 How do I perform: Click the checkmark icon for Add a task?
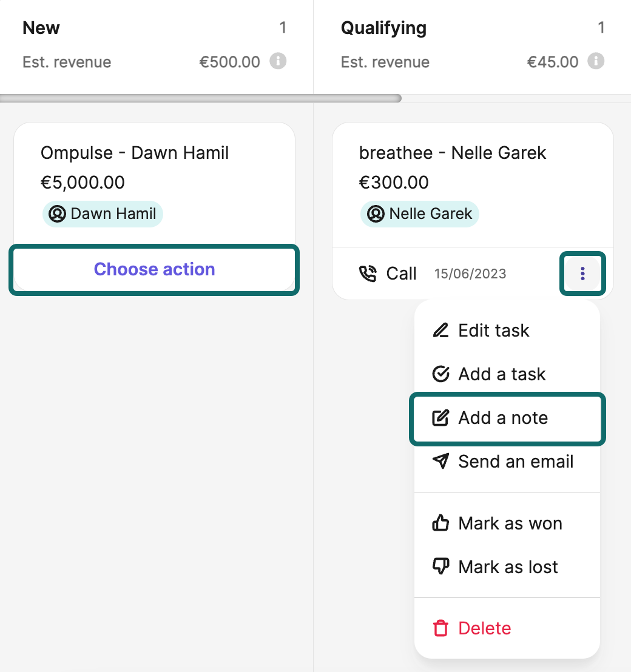440,374
